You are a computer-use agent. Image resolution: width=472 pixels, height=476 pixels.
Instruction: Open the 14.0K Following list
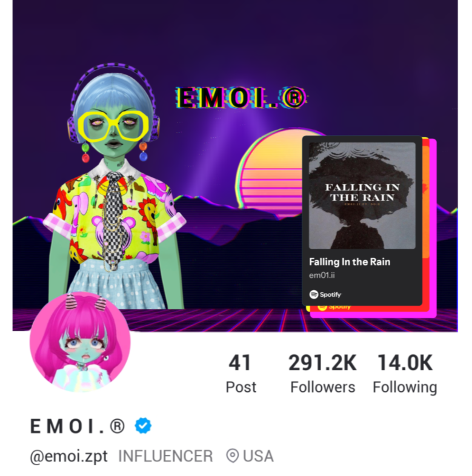tap(405, 374)
